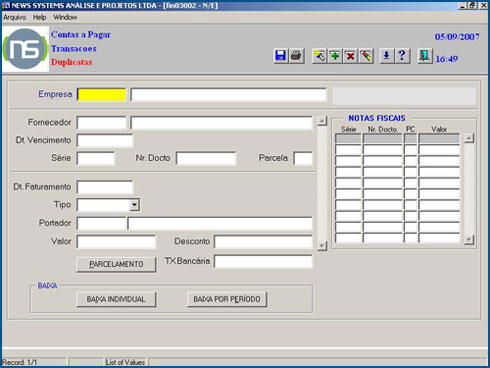
Task: Click the Parcela input field
Action: [303, 158]
